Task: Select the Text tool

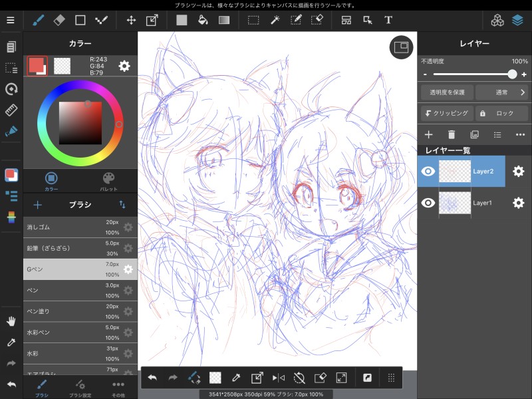Action: 388,20
